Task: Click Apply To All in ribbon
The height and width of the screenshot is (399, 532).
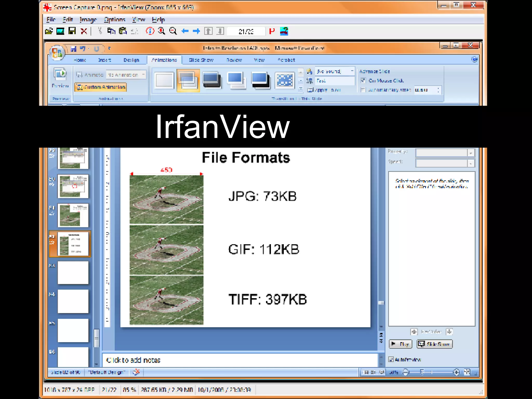Action: click(324, 90)
